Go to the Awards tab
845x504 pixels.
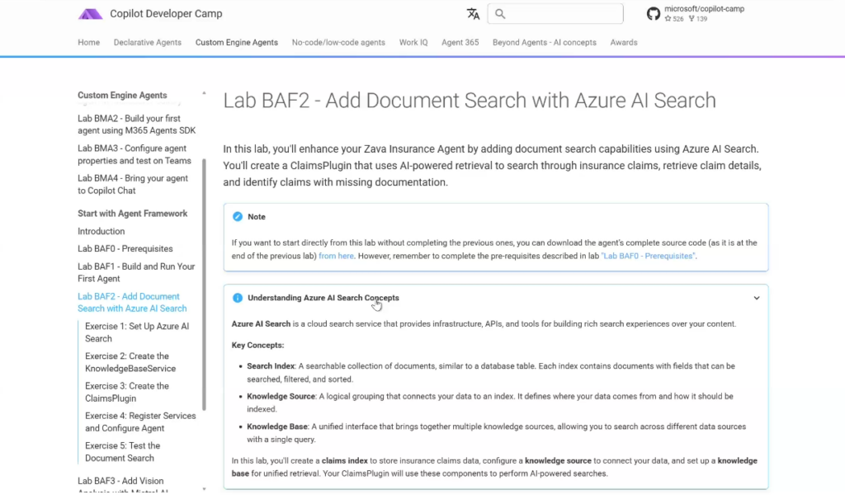(624, 43)
